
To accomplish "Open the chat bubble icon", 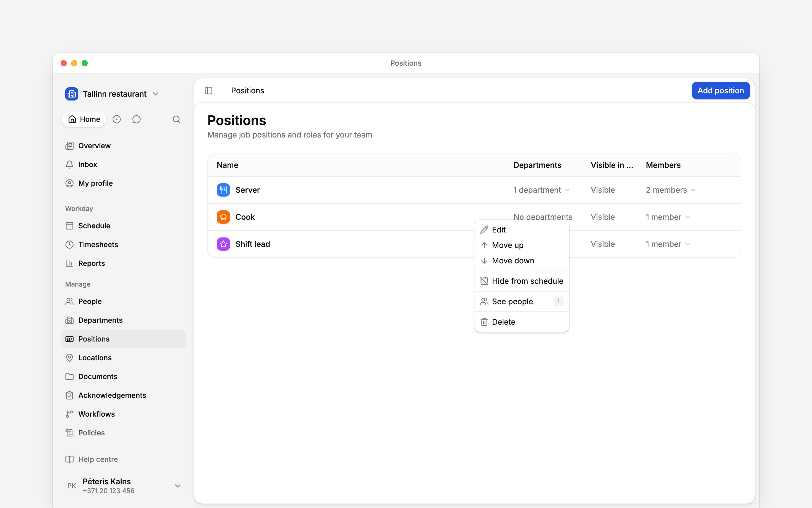I will click(x=136, y=119).
